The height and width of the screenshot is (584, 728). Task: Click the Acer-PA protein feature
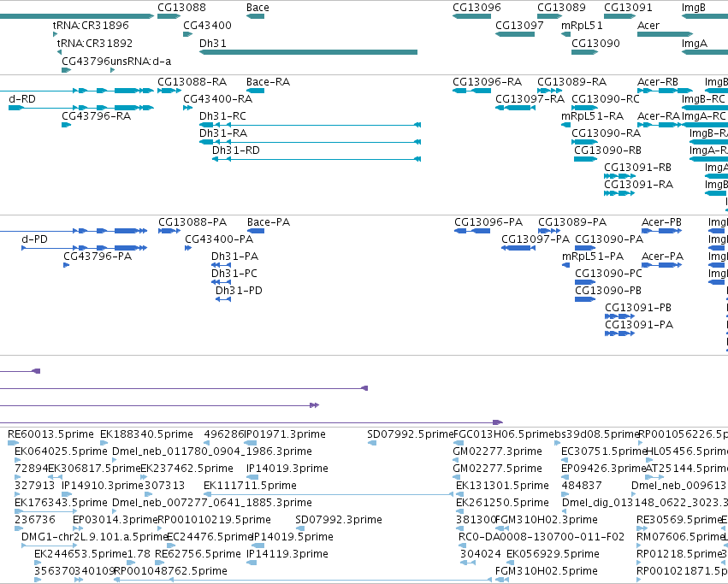(x=661, y=265)
